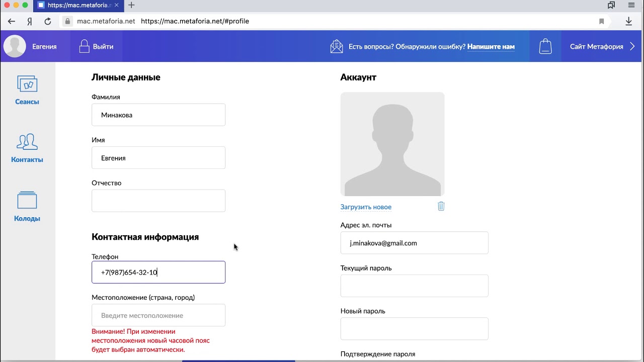The image size is (644, 362).
Task: Open a new browser tab
Action: pyautogui.click(x=131, y=5)
